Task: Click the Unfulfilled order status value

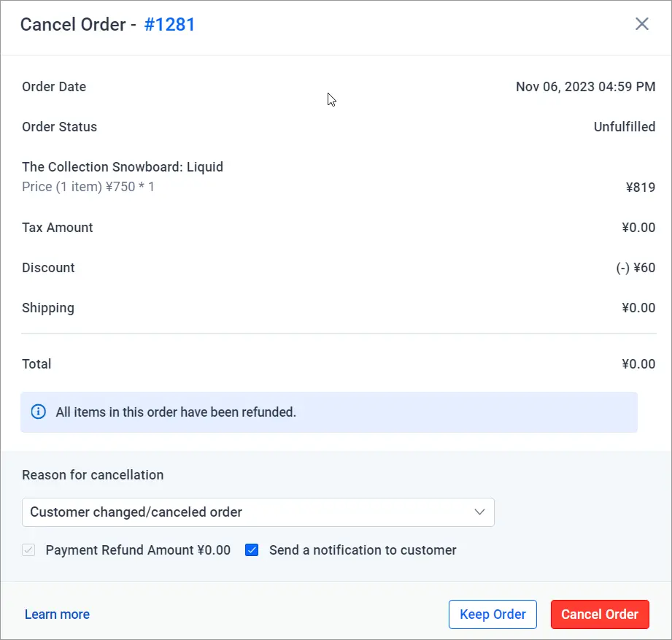Action: 624,127
